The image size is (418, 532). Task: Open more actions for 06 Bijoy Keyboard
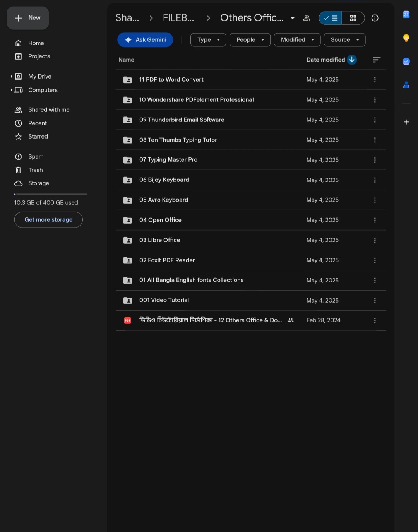point(375,180)
